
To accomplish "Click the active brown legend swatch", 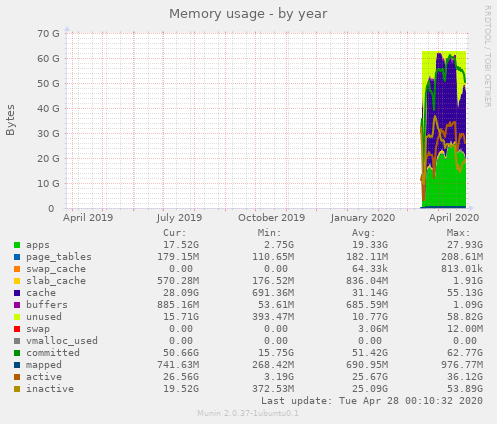I will [17, 377].
